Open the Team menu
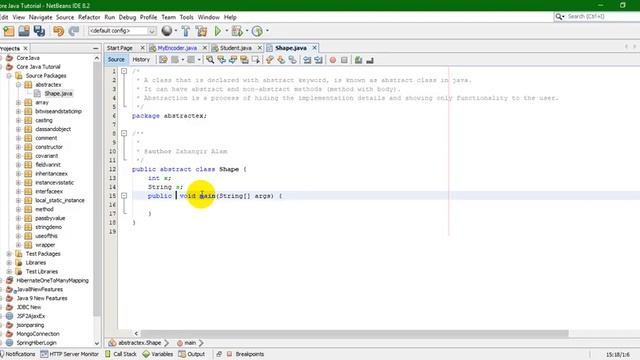The width and height of the screenshot is (640, 360). (x=168, y=17)
